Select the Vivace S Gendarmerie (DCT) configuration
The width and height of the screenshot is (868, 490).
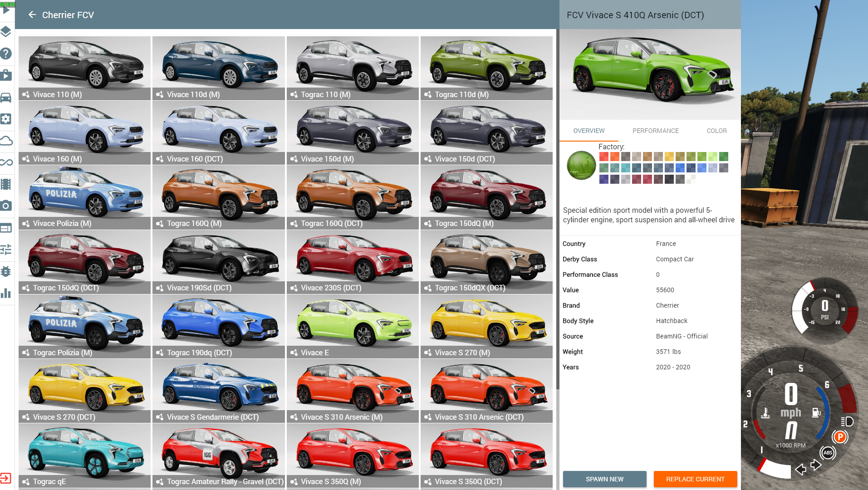(x=219, y=391)
